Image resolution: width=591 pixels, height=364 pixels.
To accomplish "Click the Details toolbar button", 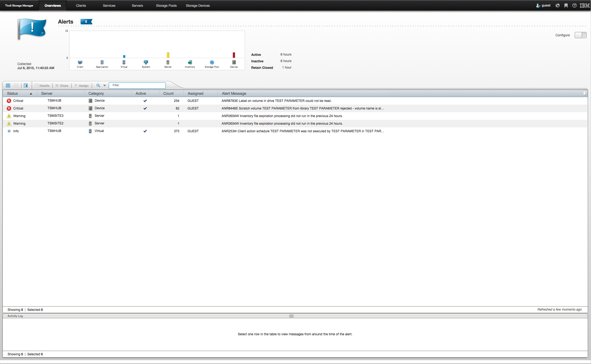I will [42, 86].
